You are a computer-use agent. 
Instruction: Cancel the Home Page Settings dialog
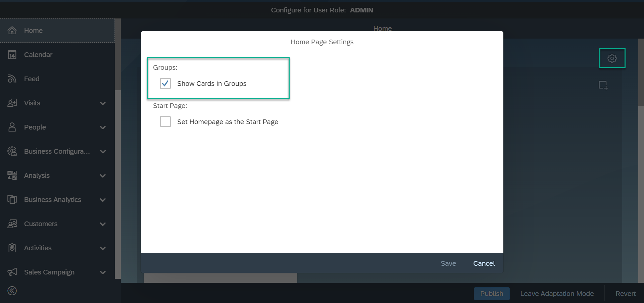click(484, 263)
